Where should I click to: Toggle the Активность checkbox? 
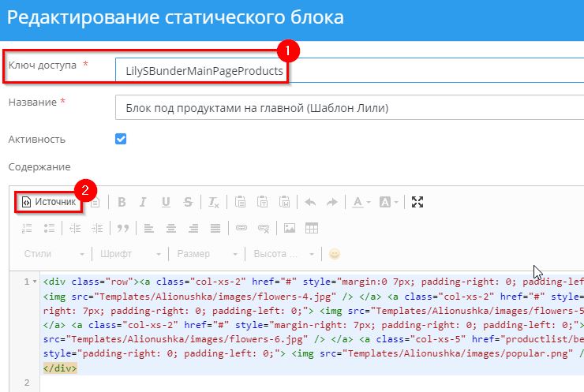pos(121,139)
